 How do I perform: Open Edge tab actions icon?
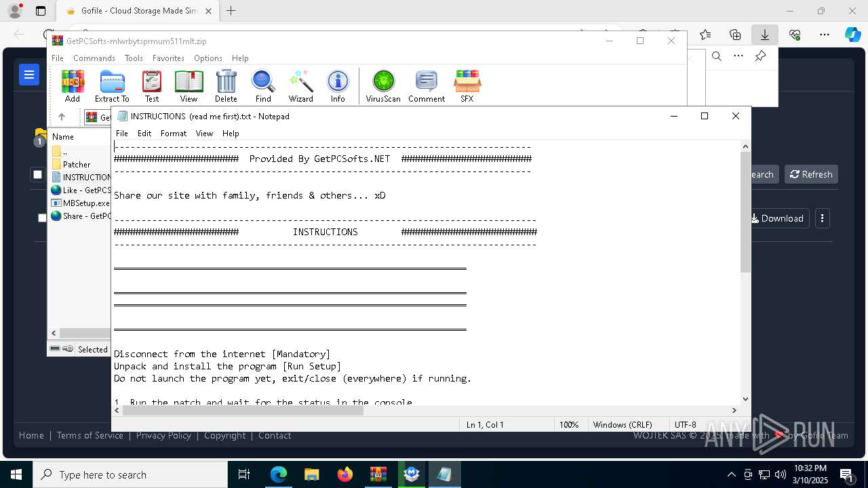tap(41, 11)
